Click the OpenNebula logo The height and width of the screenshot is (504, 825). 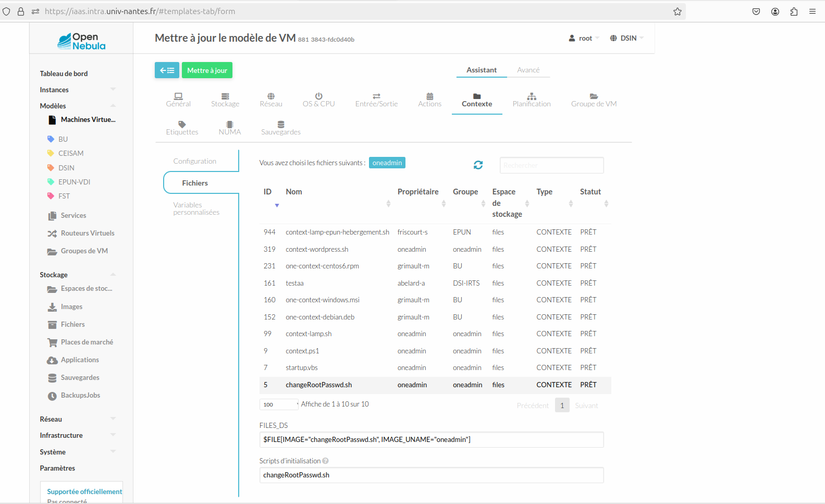tap(81, 41)
